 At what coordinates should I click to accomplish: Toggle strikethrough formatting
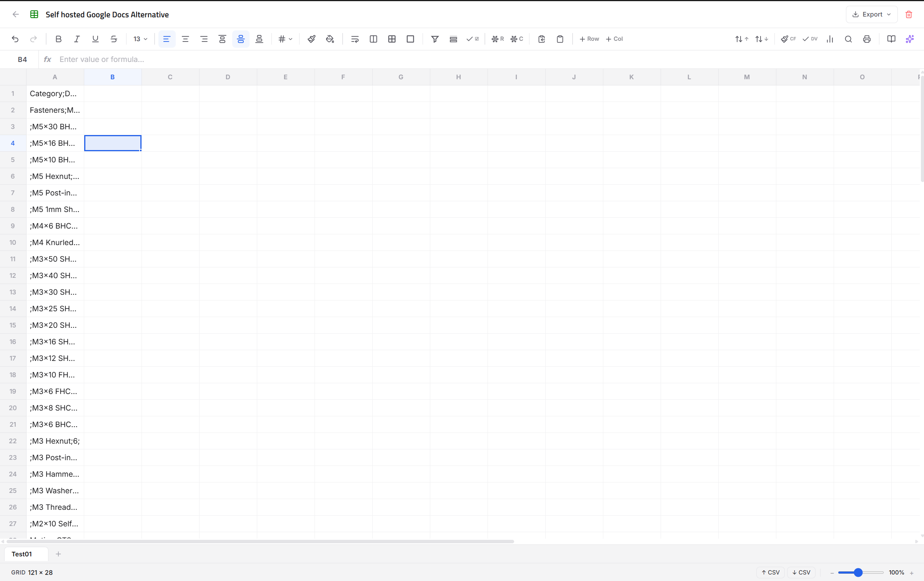click(x=114, y=39)
